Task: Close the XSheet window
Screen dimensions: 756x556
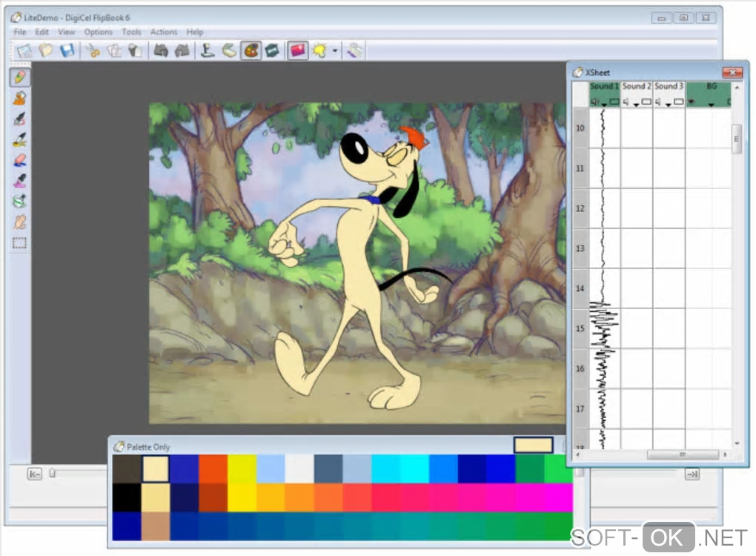Action: pyautogui.click(x=732, y=73)
